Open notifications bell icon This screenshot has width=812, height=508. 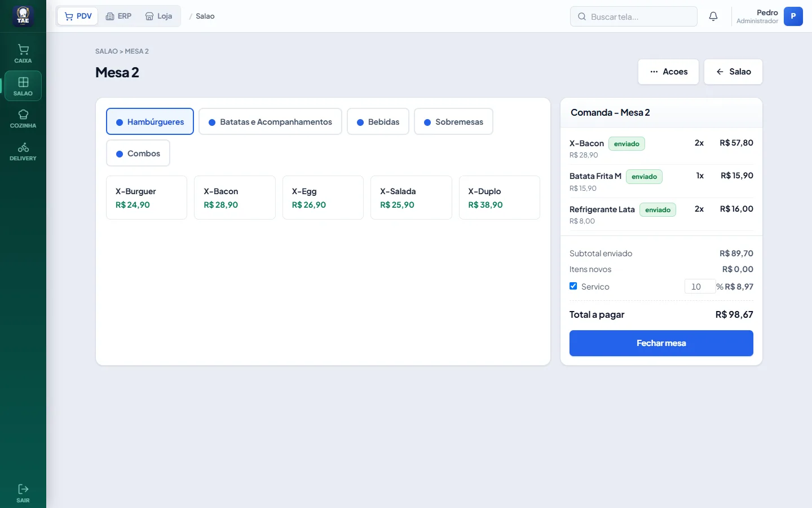pos(713,16)
